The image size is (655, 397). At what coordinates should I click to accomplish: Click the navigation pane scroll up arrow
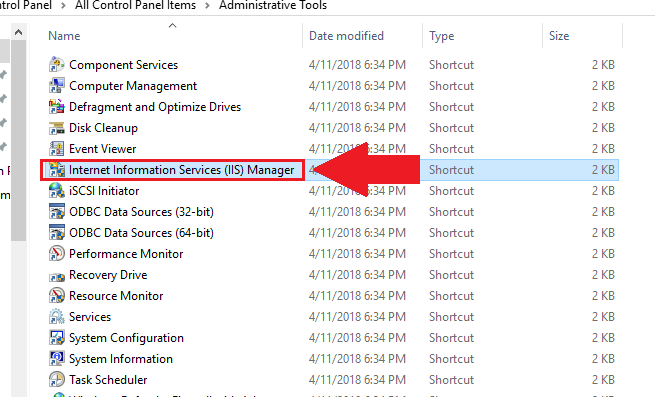(x=18, y=32)
